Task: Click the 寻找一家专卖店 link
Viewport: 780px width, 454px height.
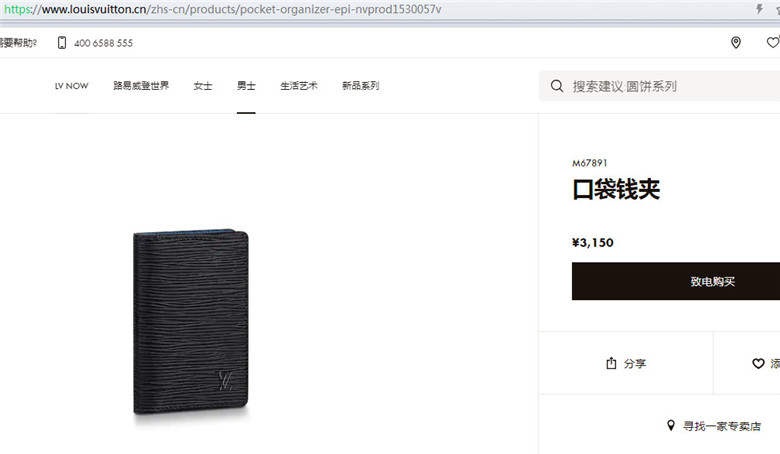Action: pyautogui.click(x=722, y=426)
